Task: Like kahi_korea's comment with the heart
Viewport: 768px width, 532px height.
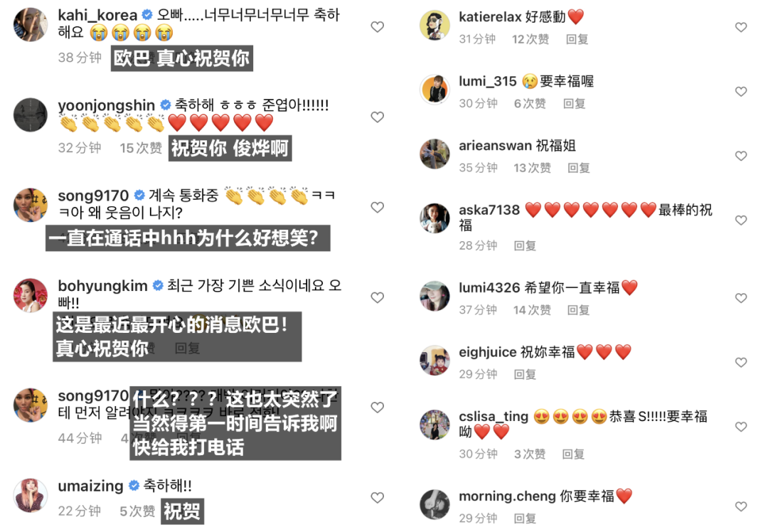Action: click(x=377, y=27)
